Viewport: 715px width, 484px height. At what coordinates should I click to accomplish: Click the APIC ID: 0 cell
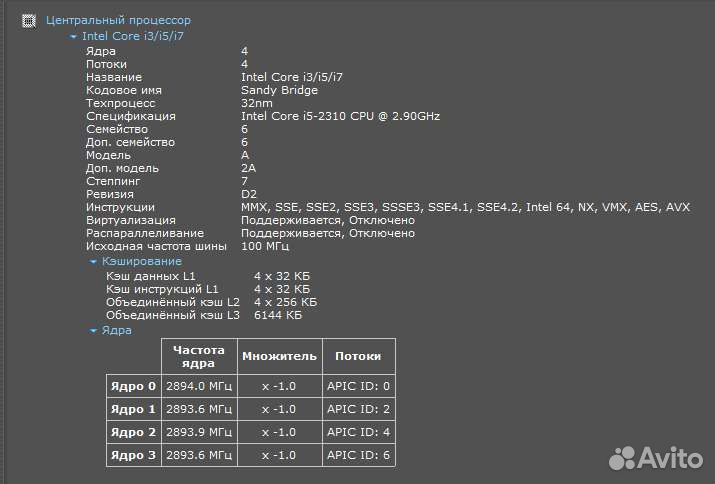[358, 386]
